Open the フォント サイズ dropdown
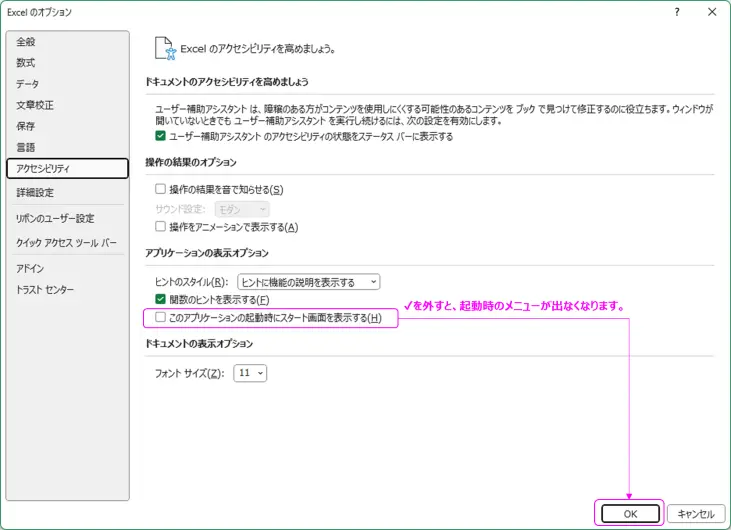The width and height of the screenshot is (731, 530). (250, 373)
